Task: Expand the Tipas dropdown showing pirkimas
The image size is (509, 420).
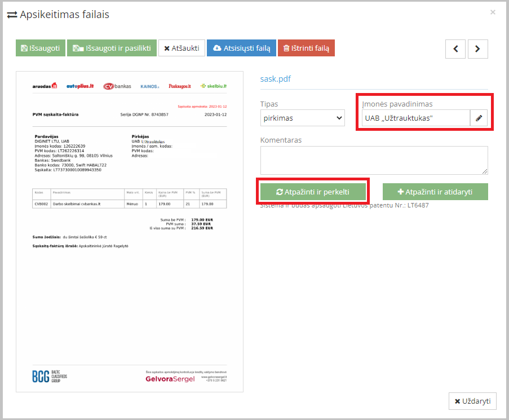Action: click(303, 118)
